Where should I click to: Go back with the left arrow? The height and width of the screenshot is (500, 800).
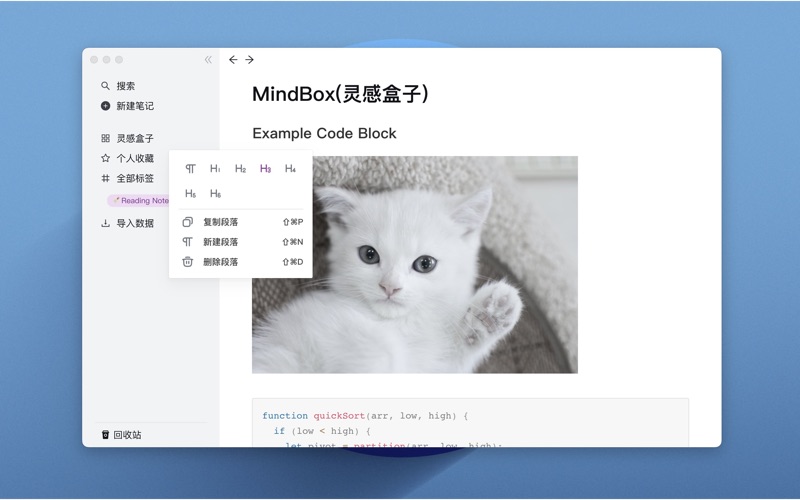pos(233,60)
